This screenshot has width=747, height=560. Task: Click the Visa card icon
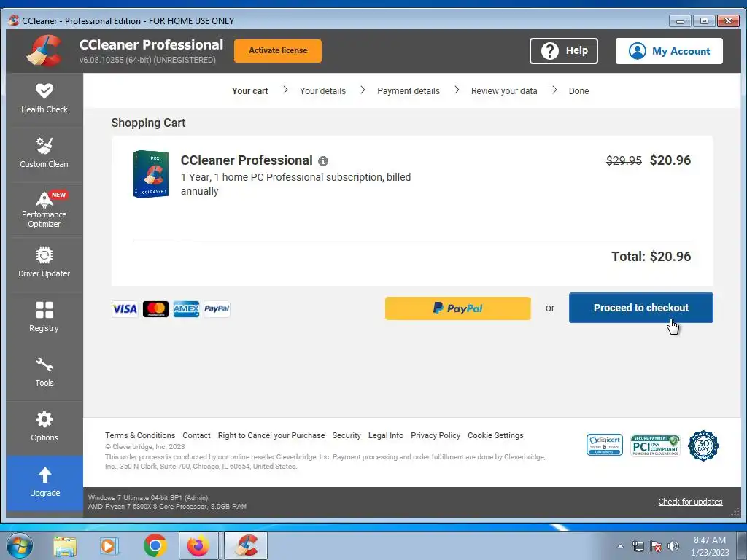(125, 309)
